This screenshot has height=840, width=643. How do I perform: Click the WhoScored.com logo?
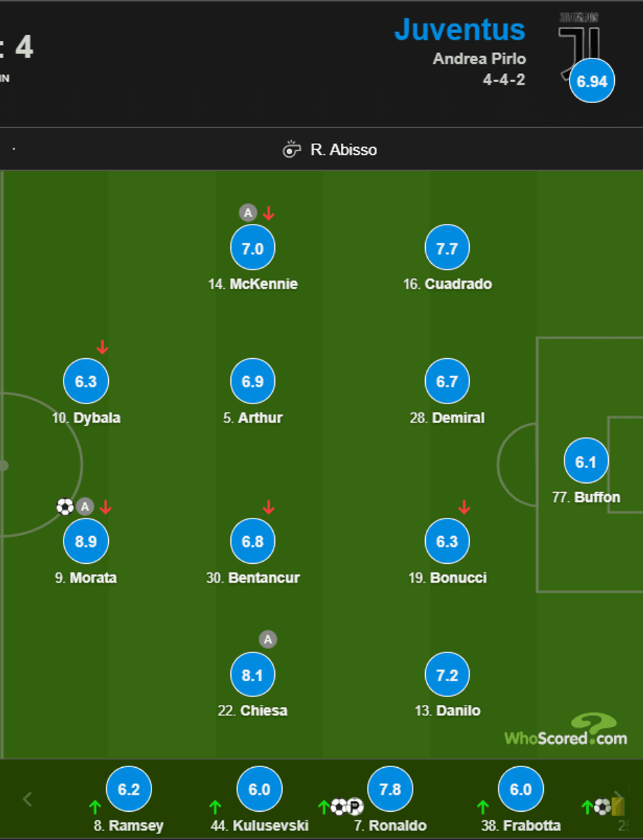point(566,732)
